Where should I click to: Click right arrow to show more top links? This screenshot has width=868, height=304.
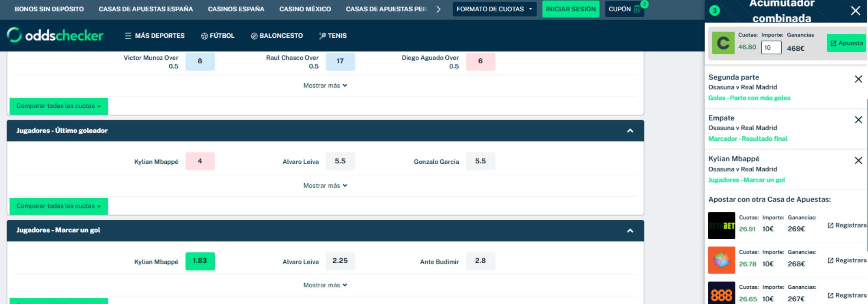(438, 9)
